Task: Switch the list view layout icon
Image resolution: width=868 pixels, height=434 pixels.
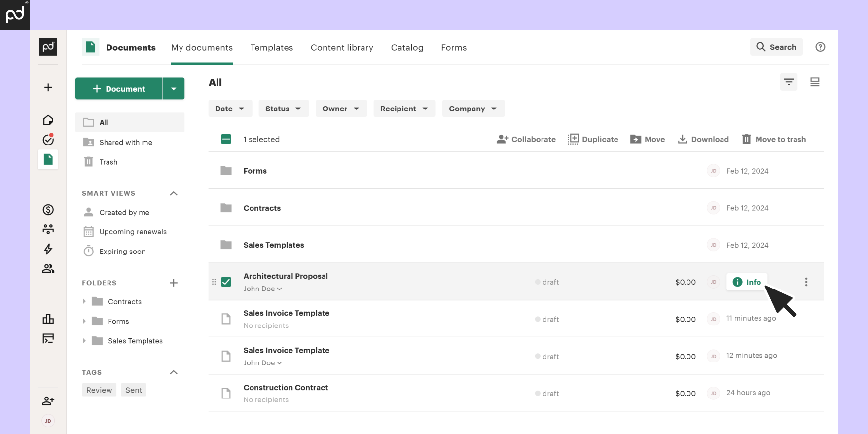Action: pos(815,82)
